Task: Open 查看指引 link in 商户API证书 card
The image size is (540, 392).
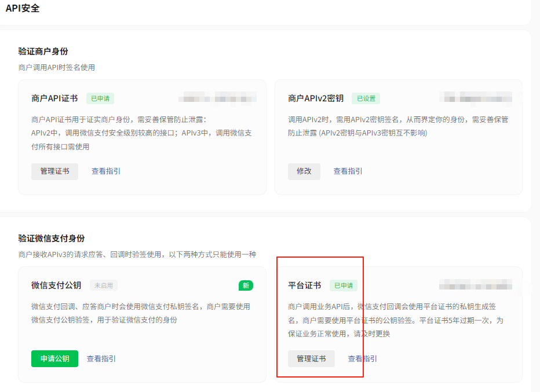Action: click(105, 171)
